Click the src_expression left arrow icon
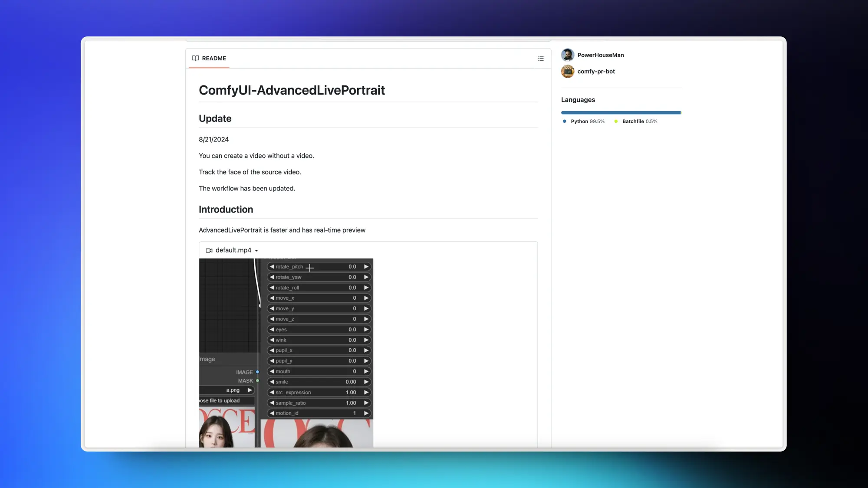 [271, 392]
